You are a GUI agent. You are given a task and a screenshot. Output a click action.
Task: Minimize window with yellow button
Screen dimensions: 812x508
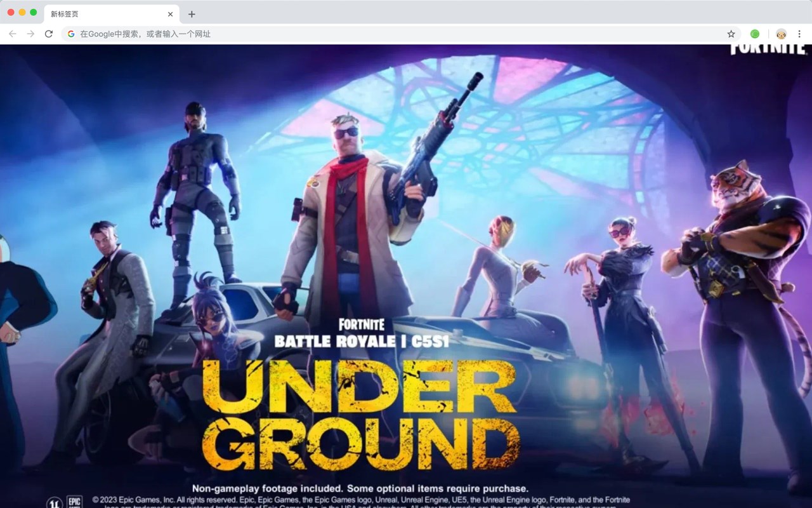[x=22, y=13]
